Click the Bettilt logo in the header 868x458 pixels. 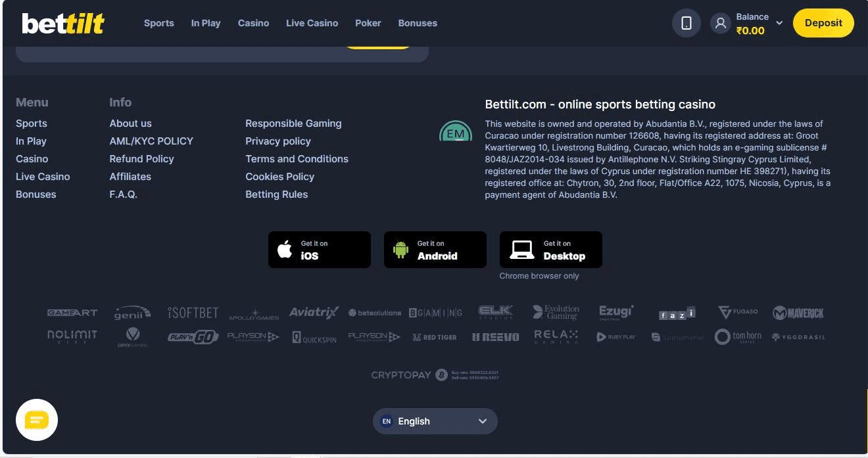click(x=63, y=23)
